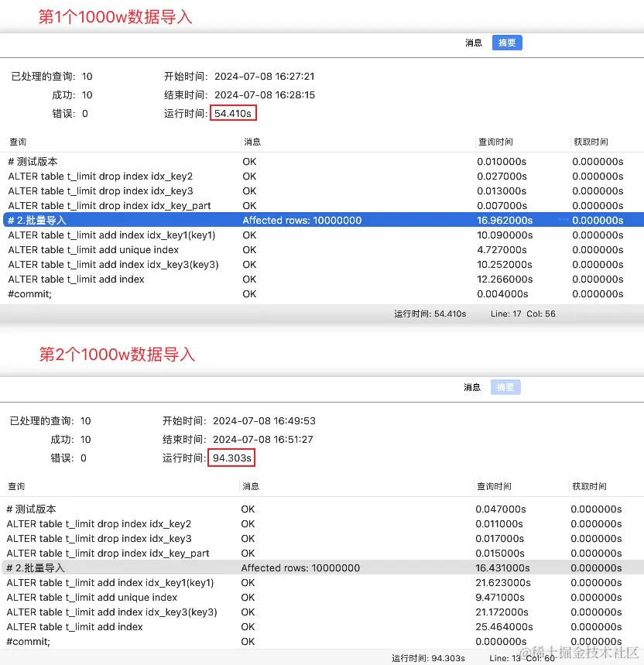Select row with query time 0.013000s
644x665 pixels.
(324, 191)
